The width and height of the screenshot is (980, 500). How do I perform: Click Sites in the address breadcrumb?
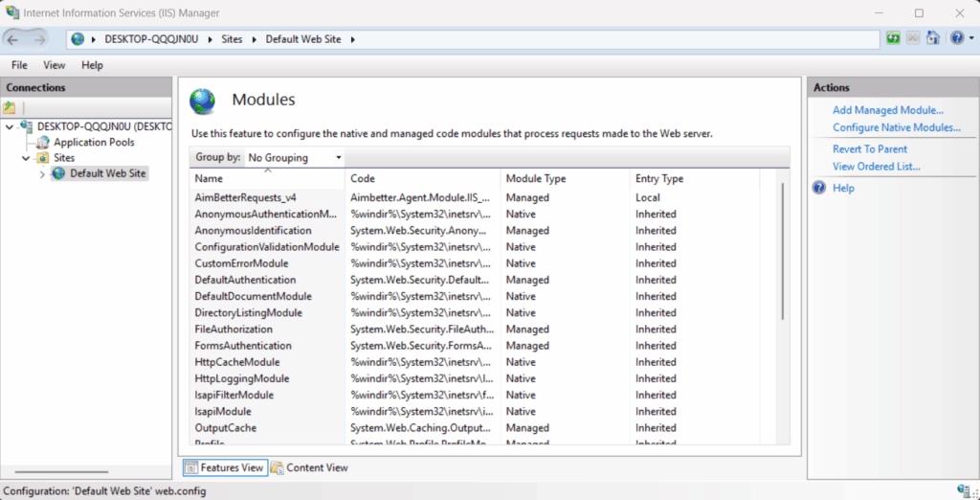tap(233, 39)
